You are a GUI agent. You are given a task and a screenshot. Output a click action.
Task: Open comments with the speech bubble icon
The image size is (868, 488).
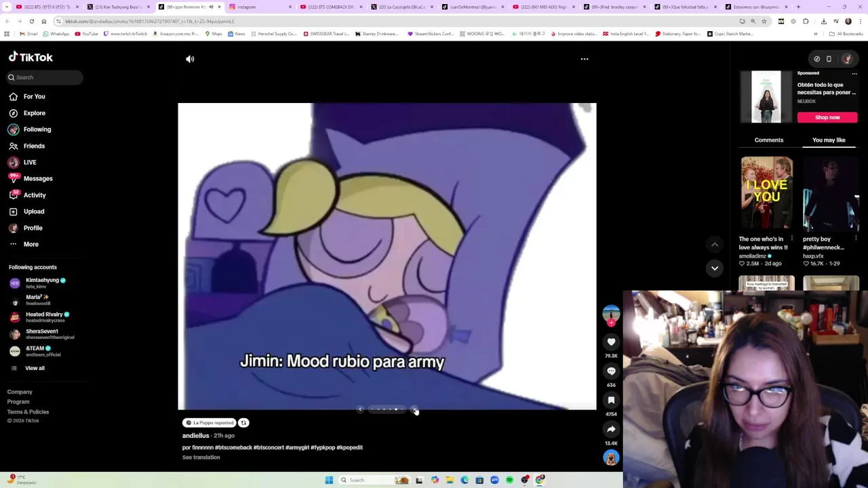coord(611,371)
